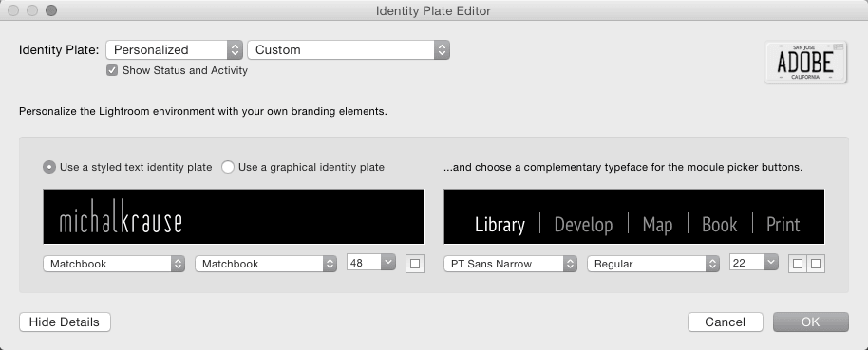Select Use a styled text identity plate
Viewport: 868px width, 350px height.
coord(49,167)
